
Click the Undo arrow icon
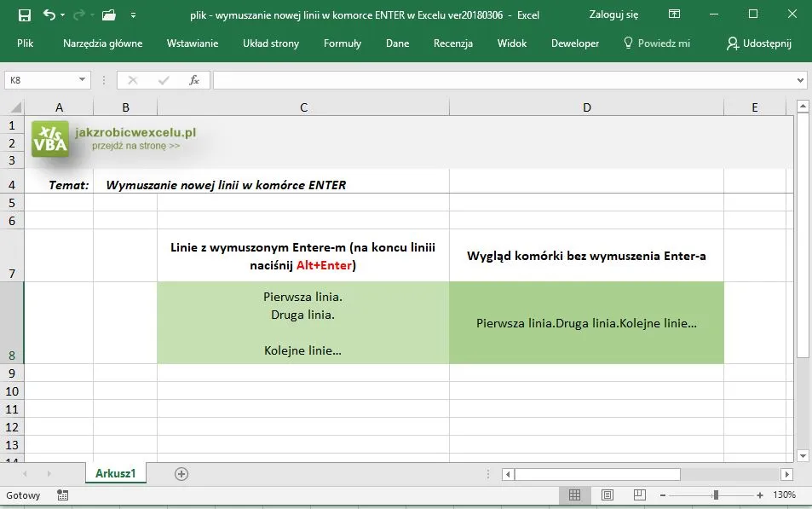point(49,15)
